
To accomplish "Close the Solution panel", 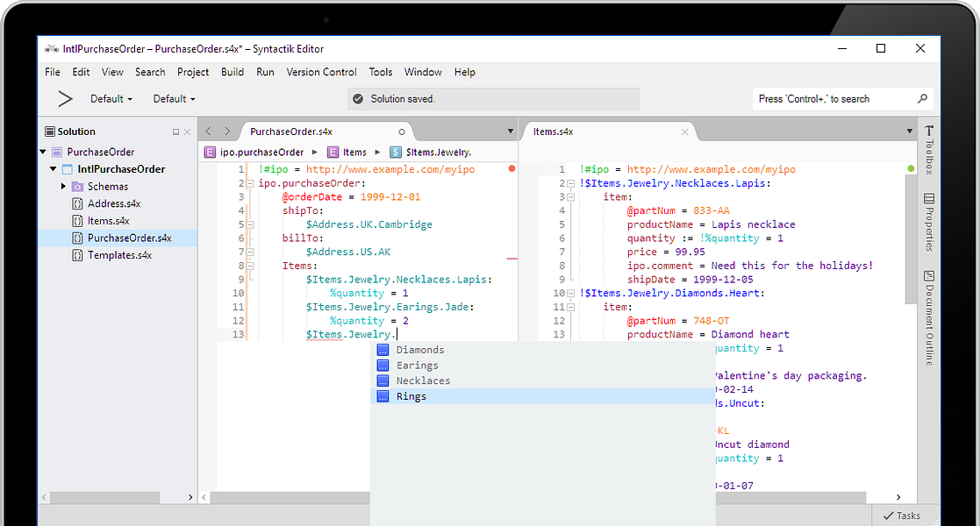I will [187, 131].
